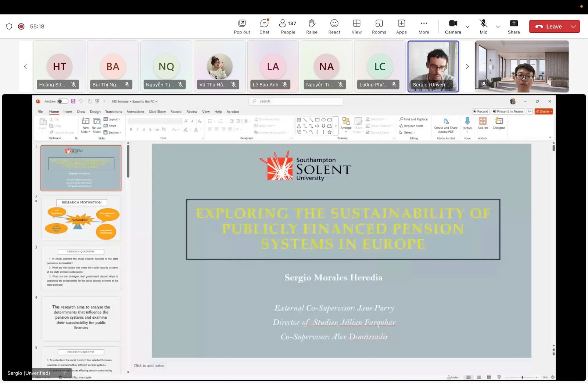This screenshot has height=383, width=588.
Task: Open text highlight color picker
Action: (x=186, y=130)
